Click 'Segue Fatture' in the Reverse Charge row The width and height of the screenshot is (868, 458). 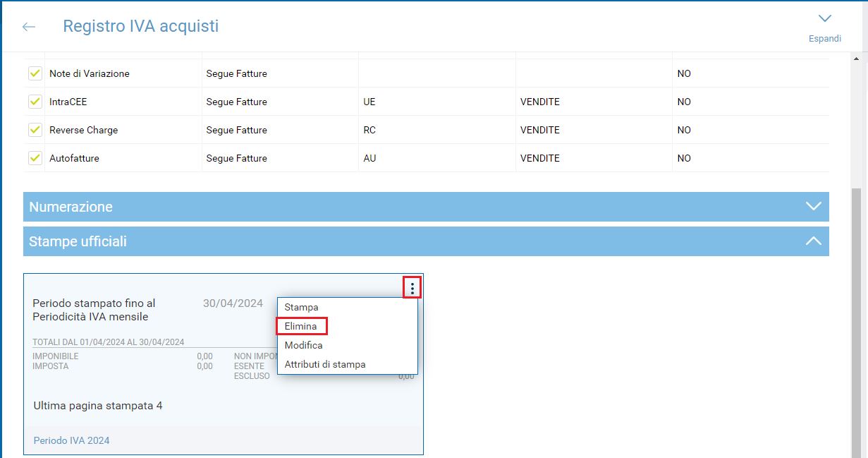pyautogui.click(x=237, y=130)
